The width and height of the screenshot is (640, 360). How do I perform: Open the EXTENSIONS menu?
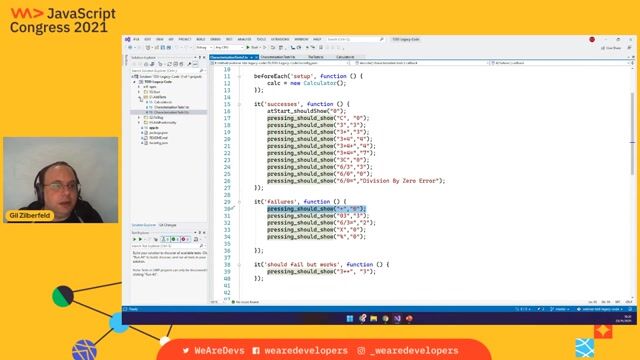pyautogui.click(x=280, y=40)
